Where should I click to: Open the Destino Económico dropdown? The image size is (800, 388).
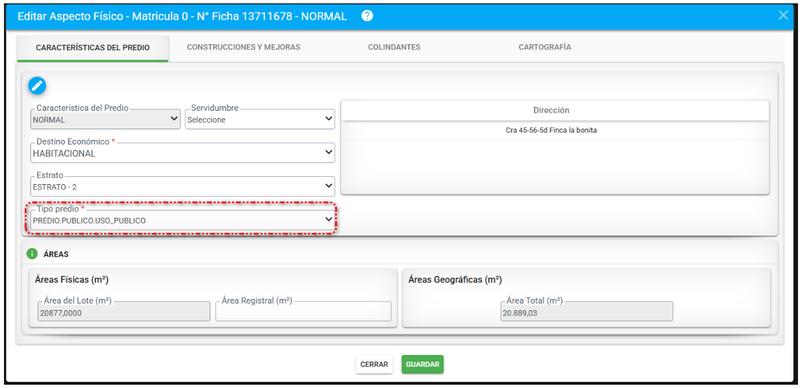click(183, 153)
